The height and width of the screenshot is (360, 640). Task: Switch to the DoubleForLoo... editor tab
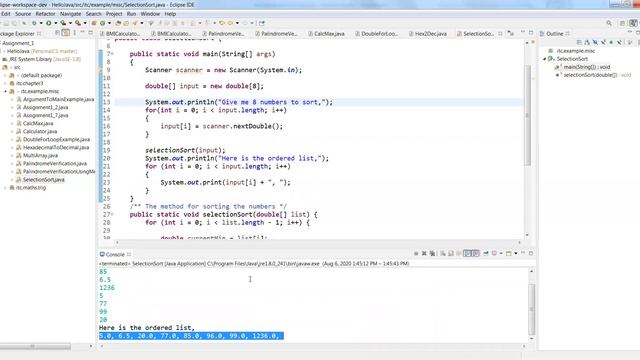click(x=376, y=33)
